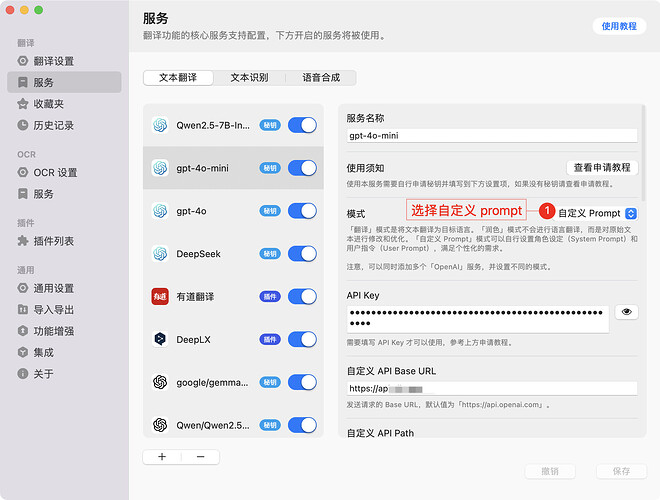The image size is (660, 500).
Task: Select the Qwen/Qwen2.5... service row name
Action: [x=213, y=425]
